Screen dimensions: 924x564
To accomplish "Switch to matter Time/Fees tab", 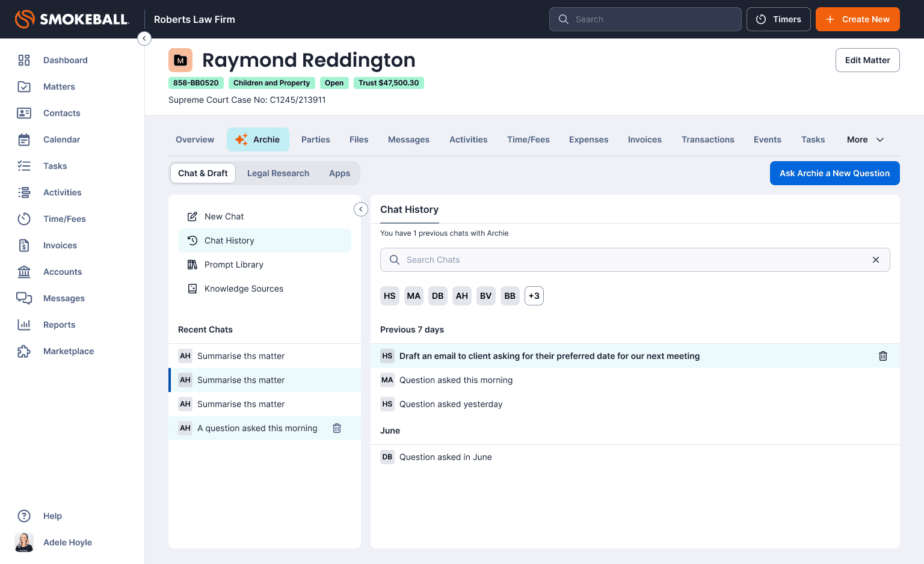I will pos(528,139).
